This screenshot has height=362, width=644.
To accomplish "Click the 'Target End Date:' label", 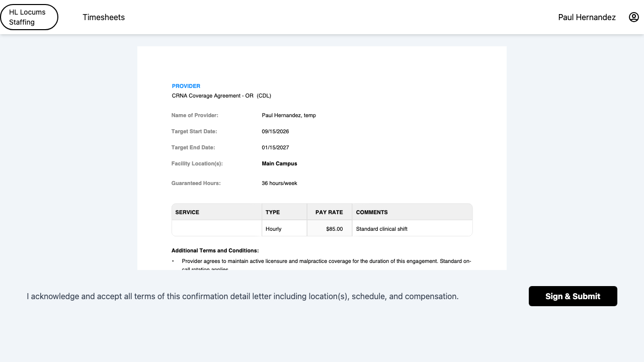I will (193, 147).
